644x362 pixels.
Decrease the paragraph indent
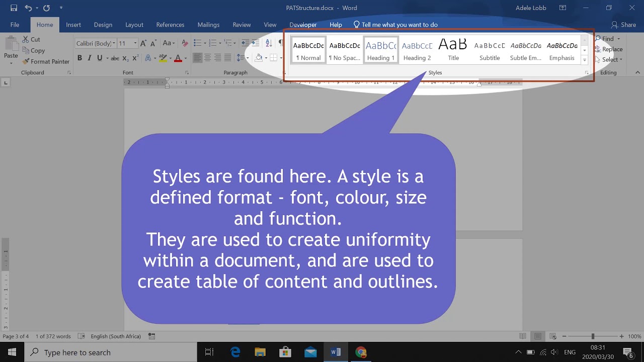point(246,43)
